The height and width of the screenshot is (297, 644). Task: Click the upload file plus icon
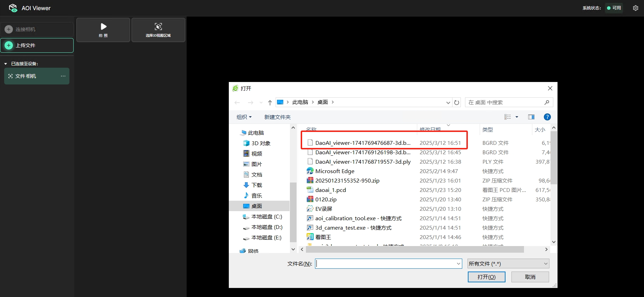pos(9,45)
